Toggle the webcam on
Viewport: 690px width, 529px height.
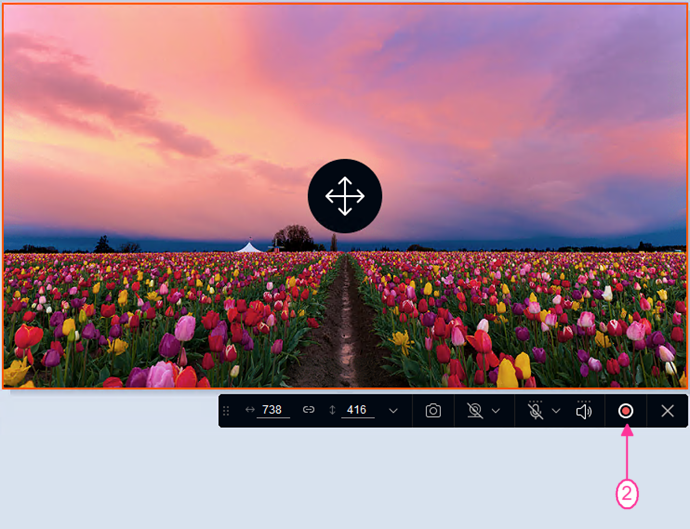[475, 411]
